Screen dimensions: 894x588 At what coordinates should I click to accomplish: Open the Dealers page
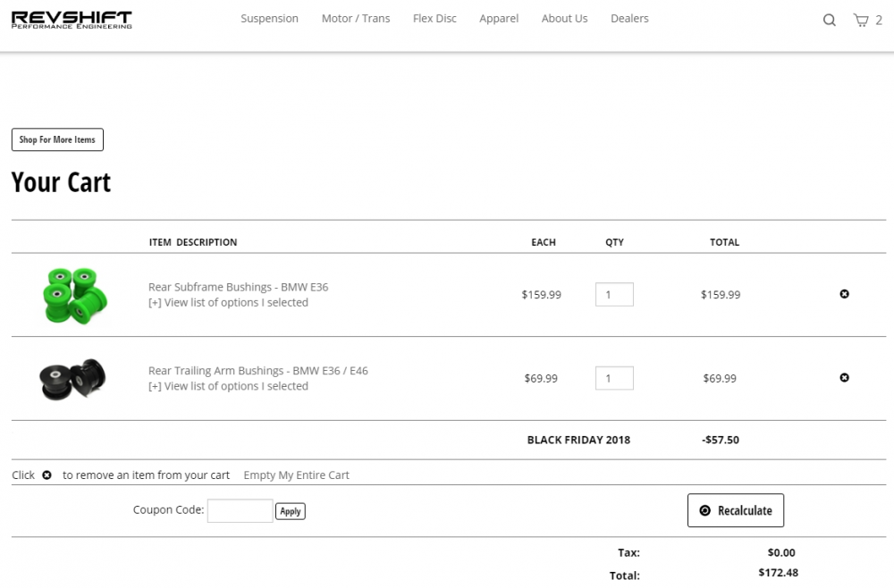629,18
